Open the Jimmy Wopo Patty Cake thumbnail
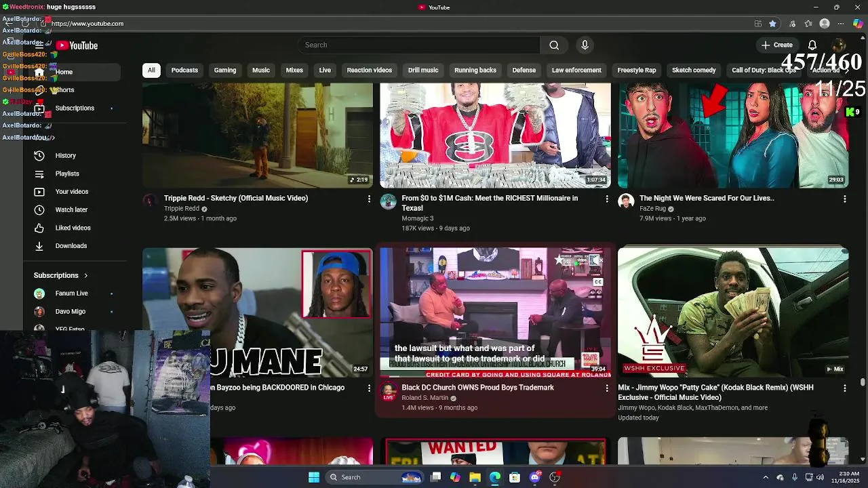Screen dimensions: 868x488 733,312
